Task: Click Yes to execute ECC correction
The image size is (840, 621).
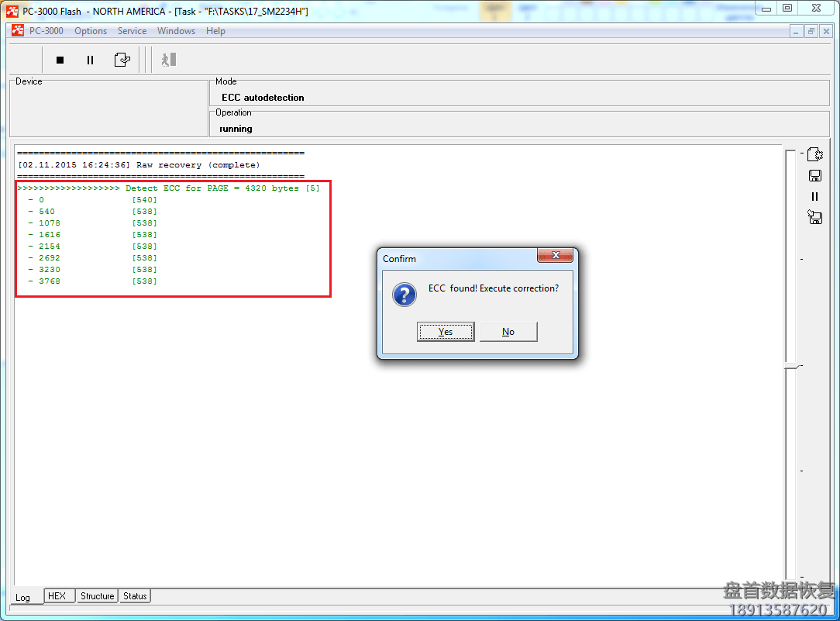Action: tap(446, 332)
